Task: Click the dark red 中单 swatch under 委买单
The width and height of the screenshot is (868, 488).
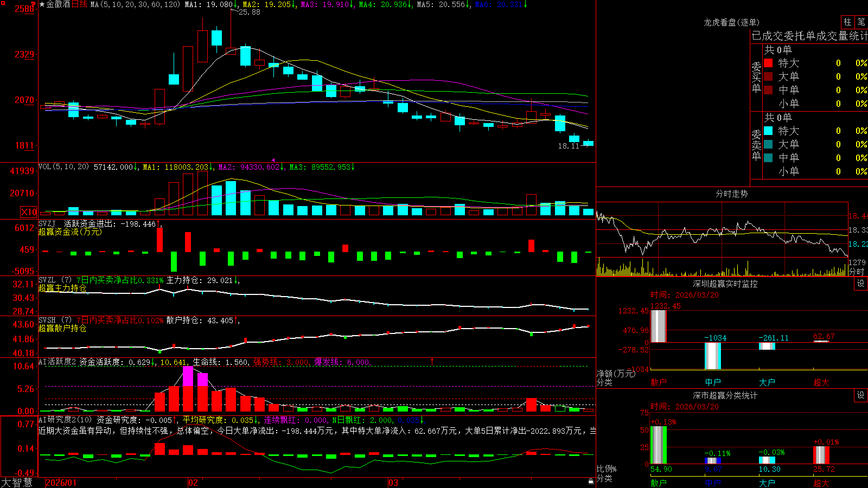Action: (768, 90)
